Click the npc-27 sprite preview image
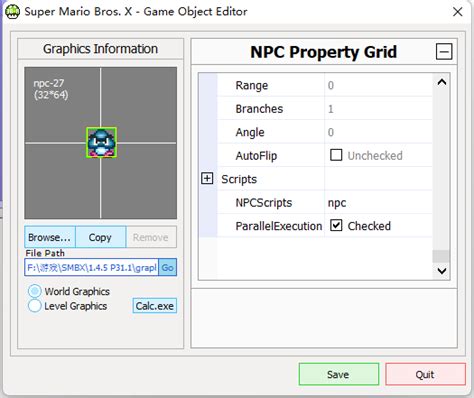Viewport: 474px width, 398px height. coord(101,143)
